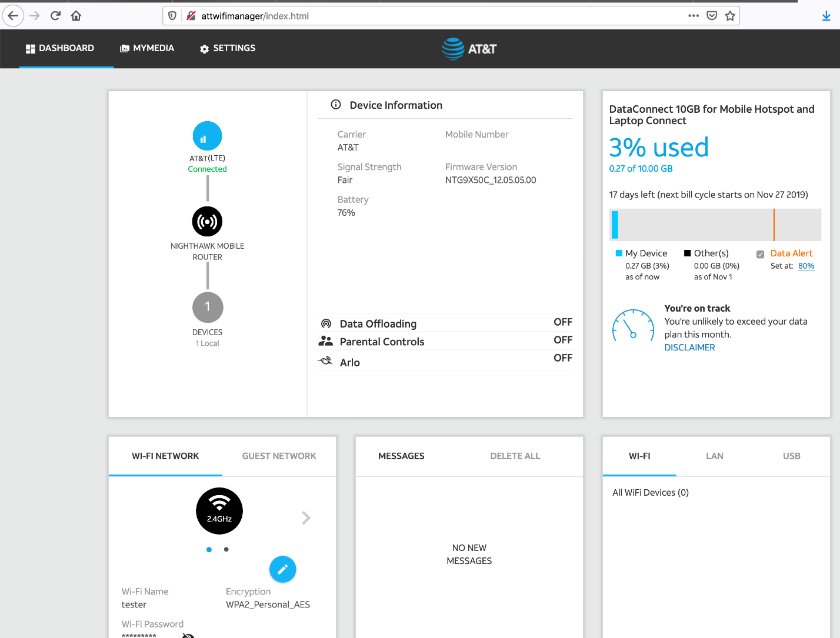Open the SETTINGS tab
840x638 pixels.
point(228,48)
